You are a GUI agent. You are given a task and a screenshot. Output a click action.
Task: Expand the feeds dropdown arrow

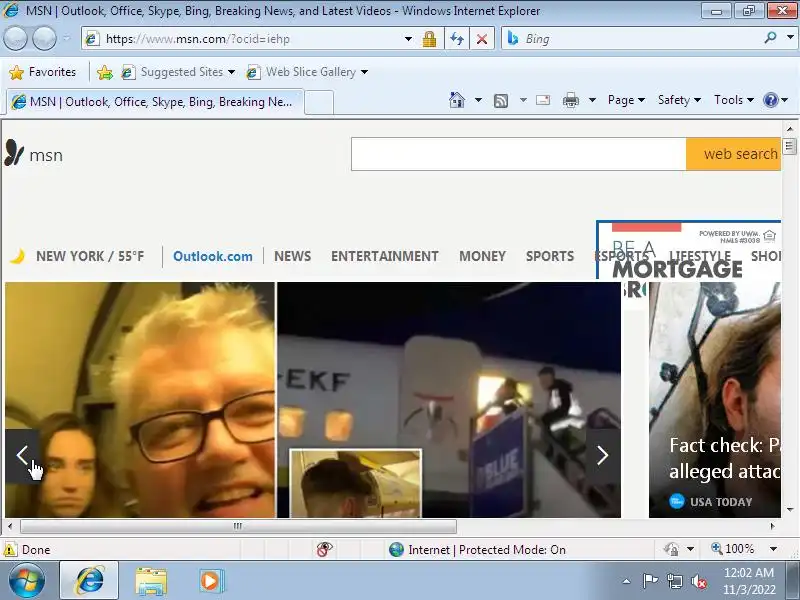pos(523,100)
